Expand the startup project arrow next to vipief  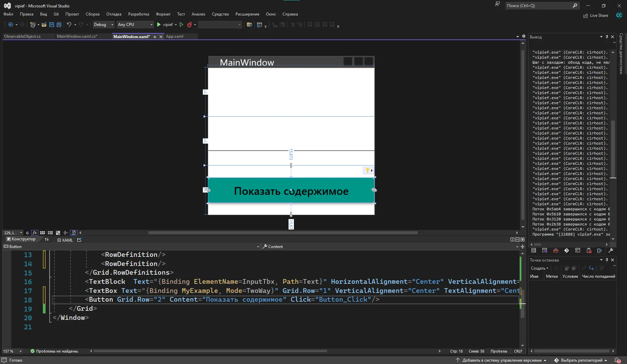click(176, 25)
